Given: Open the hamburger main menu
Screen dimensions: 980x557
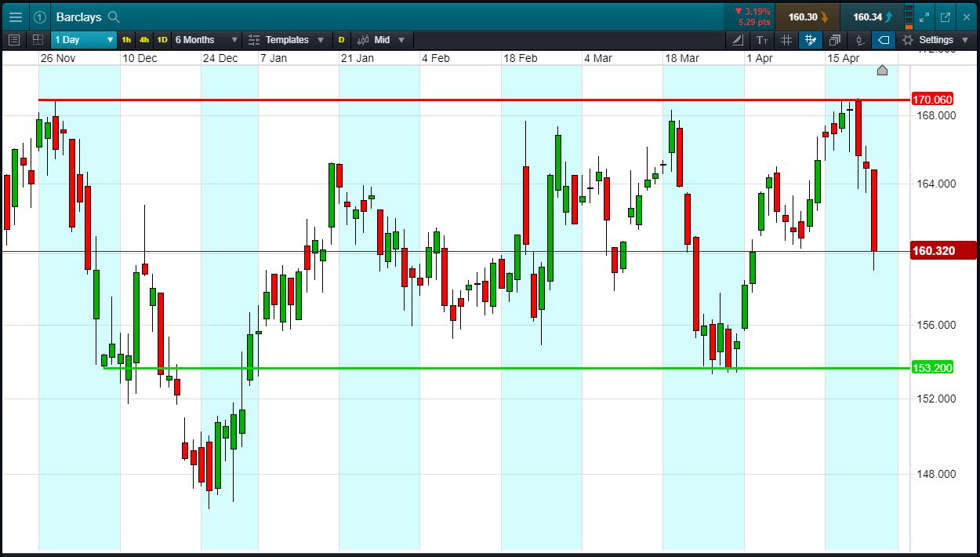Looking at the screenshot, I should click(x=16, y=16).
